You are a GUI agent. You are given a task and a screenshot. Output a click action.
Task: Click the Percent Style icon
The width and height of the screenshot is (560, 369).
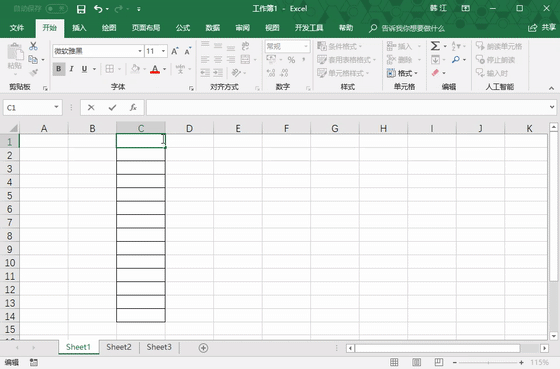(291, 60)
